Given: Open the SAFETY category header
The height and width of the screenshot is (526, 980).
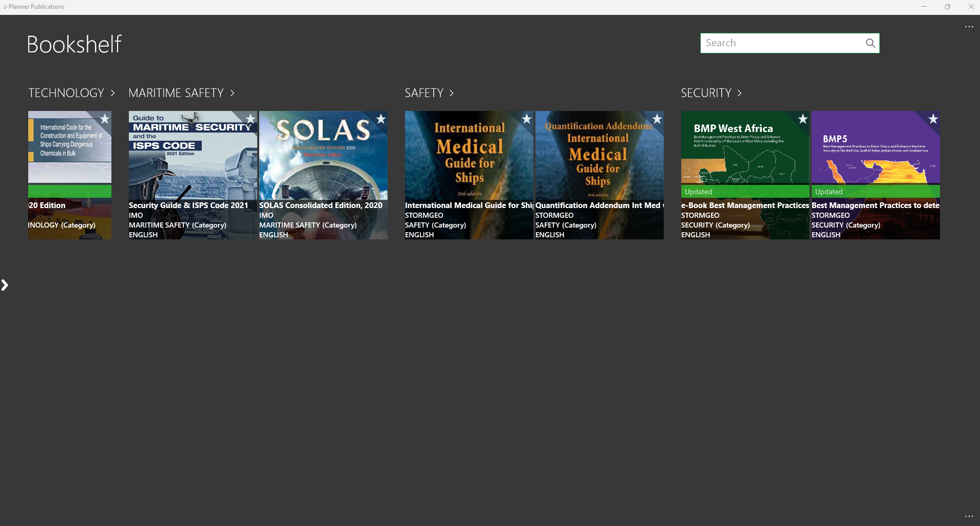Looking at the screenshot, I should click(x=424, y=93).
